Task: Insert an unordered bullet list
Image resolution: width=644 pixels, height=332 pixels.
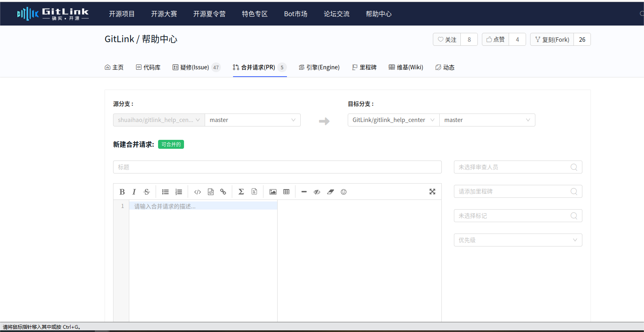Action: [165, 192]
